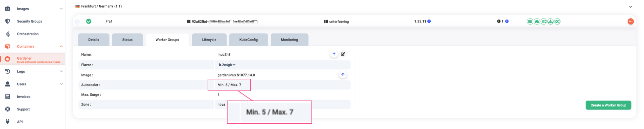This screenshot has height=129, width=644.
Task: Click the list icon before unterfoering
Action: tap(326, 21)
